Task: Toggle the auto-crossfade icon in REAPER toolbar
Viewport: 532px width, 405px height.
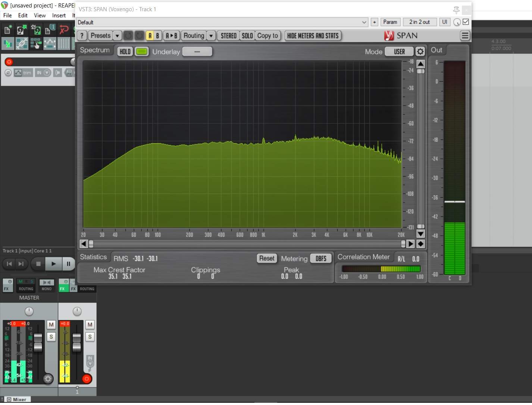Action: pyautogui.click(x=7, y=44)
